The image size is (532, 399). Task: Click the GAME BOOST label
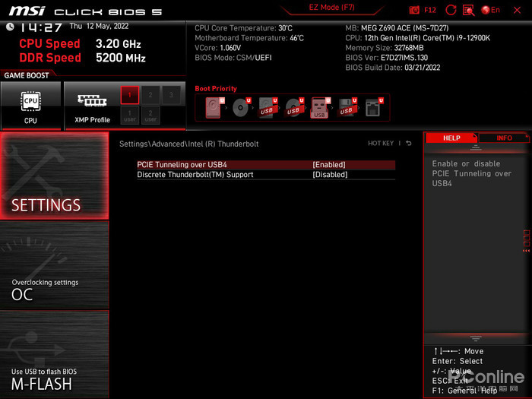27,76
